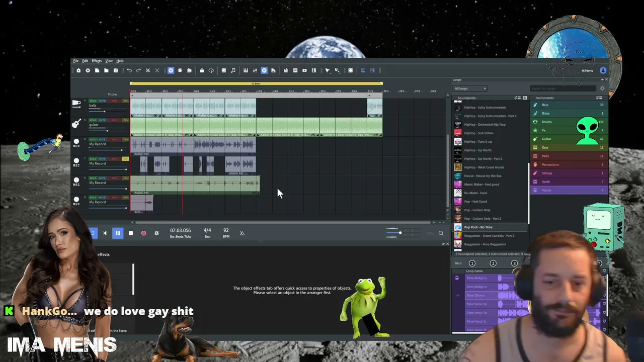Mute track 8 My Record

coord(101,178)
